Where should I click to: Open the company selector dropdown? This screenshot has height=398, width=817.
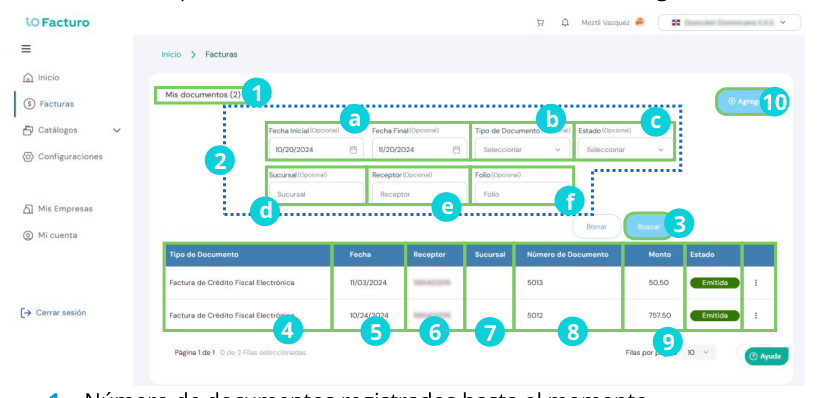(729, 23)
